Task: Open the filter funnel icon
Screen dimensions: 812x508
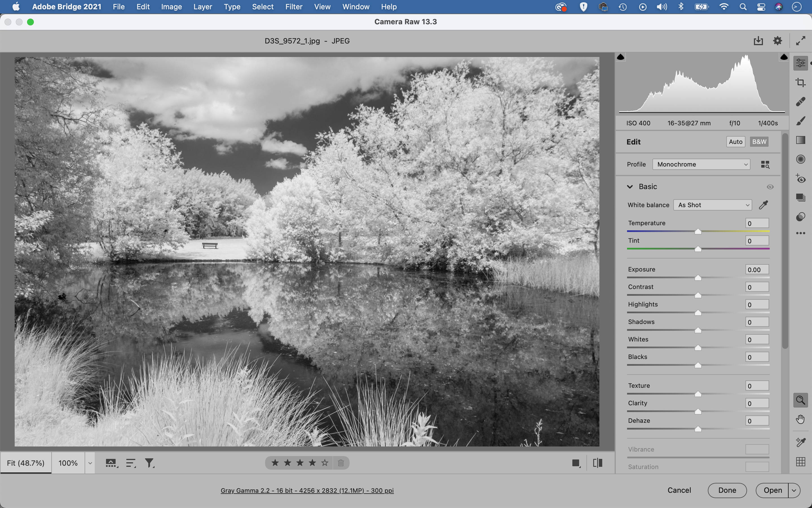Action: click(x=149, y=463)
